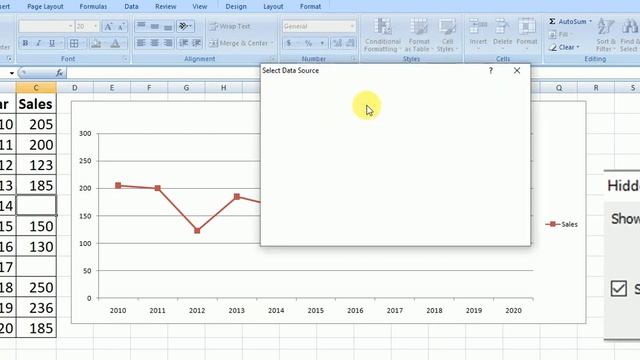
Task: Increase decimal places
Action: pyautogui.click(x=337, y=43)
